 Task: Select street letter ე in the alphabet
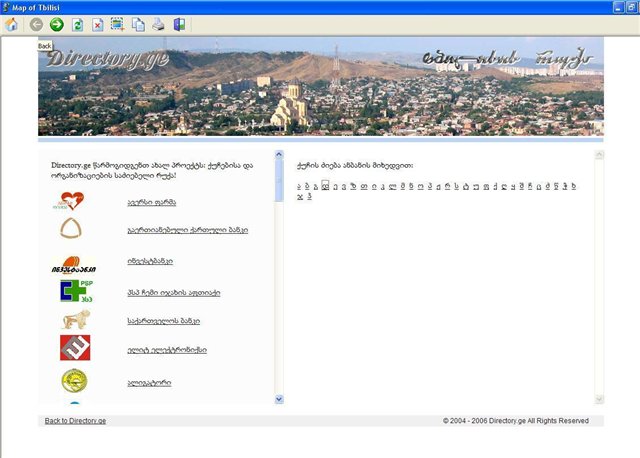click(336, 187)
